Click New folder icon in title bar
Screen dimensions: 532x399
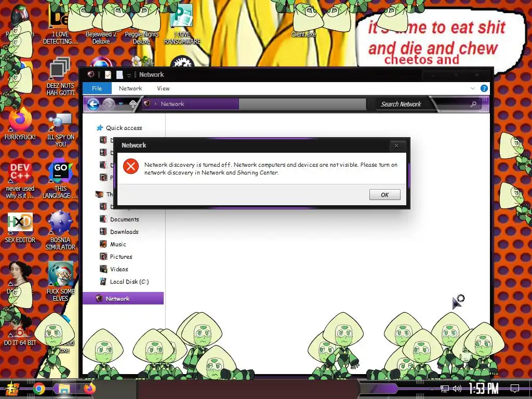coord(119,75)
